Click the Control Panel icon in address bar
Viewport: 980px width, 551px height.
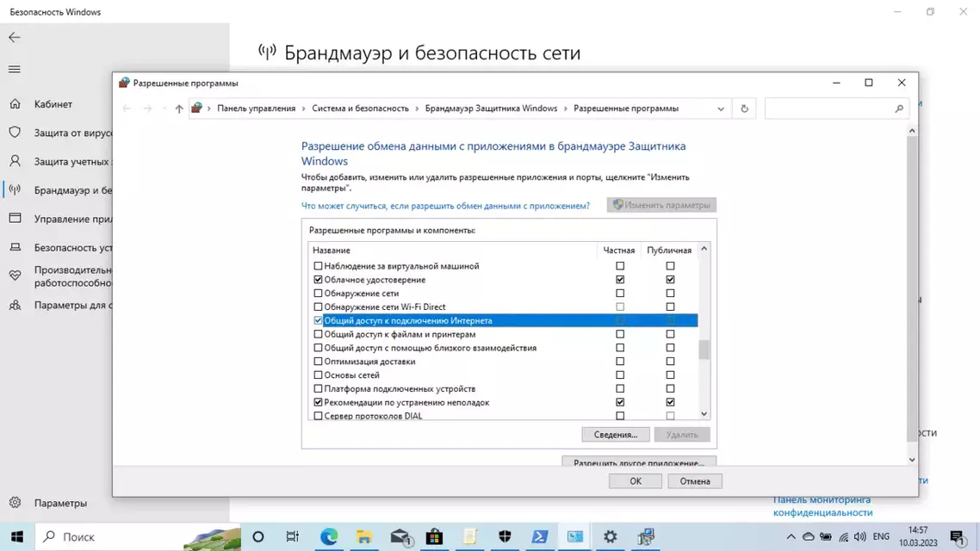196,108
